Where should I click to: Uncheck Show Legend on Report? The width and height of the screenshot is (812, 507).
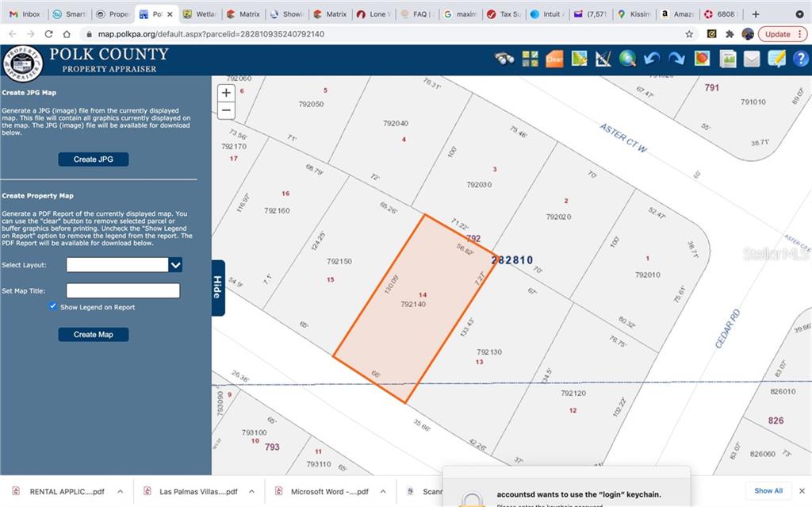(53, 306)
